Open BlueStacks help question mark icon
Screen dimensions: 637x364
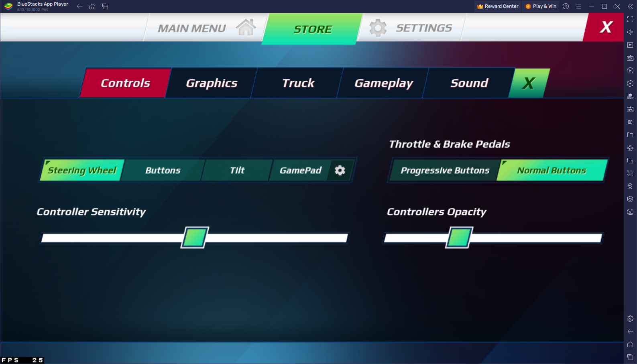tap(566, 6)
